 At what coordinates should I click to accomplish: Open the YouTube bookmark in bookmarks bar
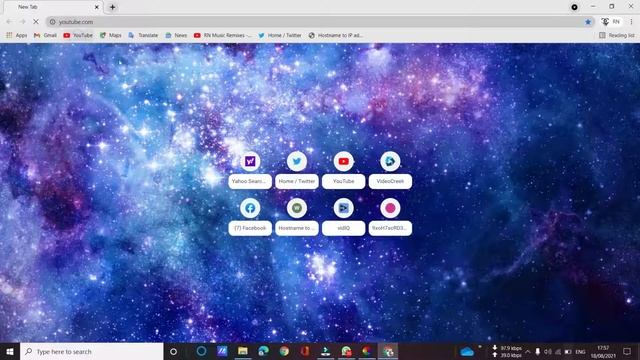click(78, 36)
